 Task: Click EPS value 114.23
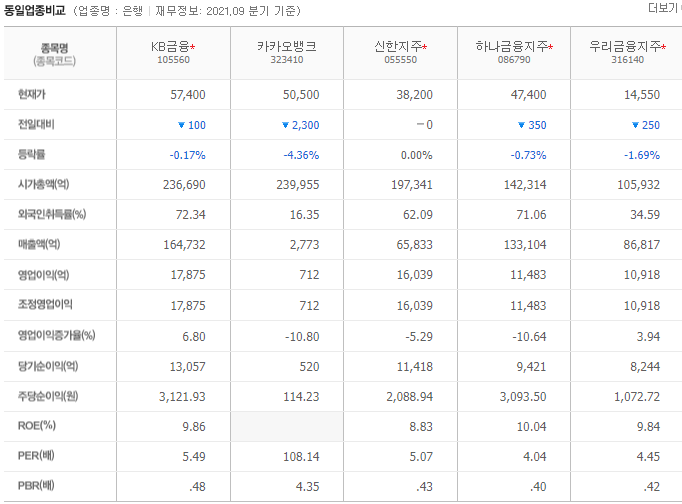pyautogui.click(x=301, y=397)
